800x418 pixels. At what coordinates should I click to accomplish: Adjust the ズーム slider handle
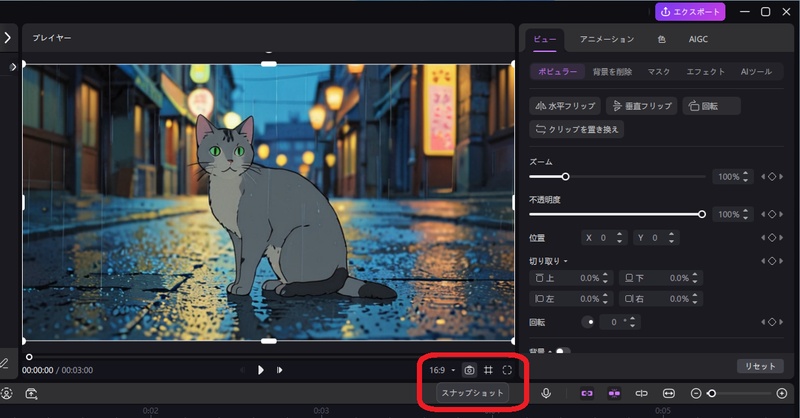[565, 177]
